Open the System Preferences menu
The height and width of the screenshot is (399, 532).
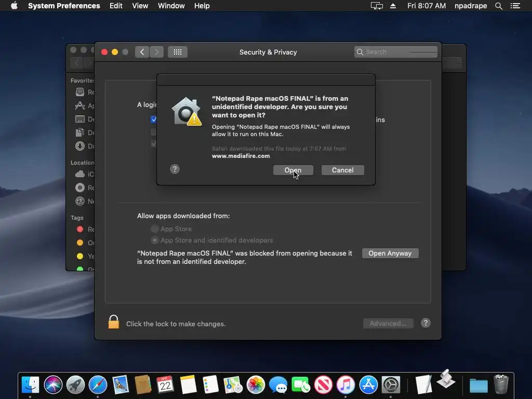(64, 6)
